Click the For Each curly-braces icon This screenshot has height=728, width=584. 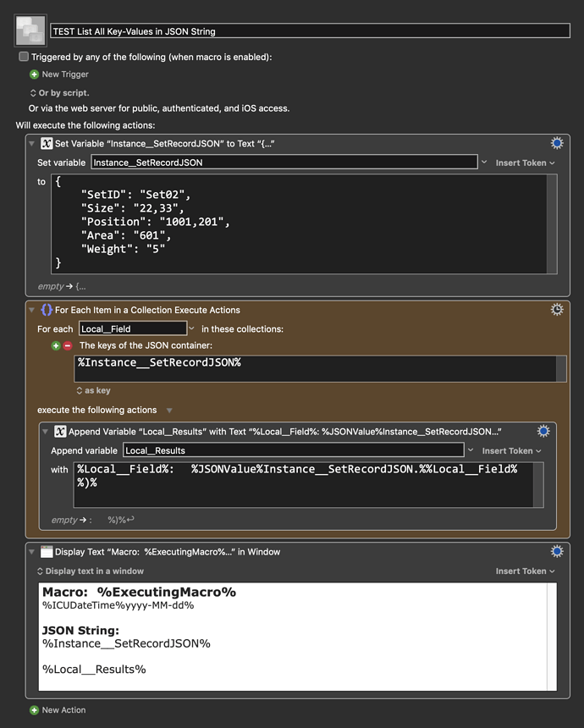(47, 310)
